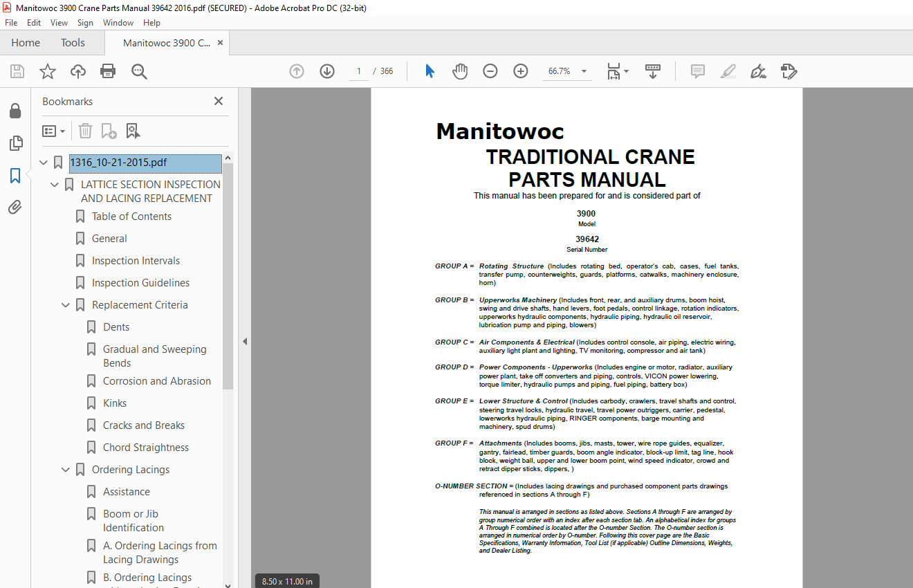913x588 pixels.
Task: Open the Dents bookmark
Action: pyautogui.click(x=116, y=327)
